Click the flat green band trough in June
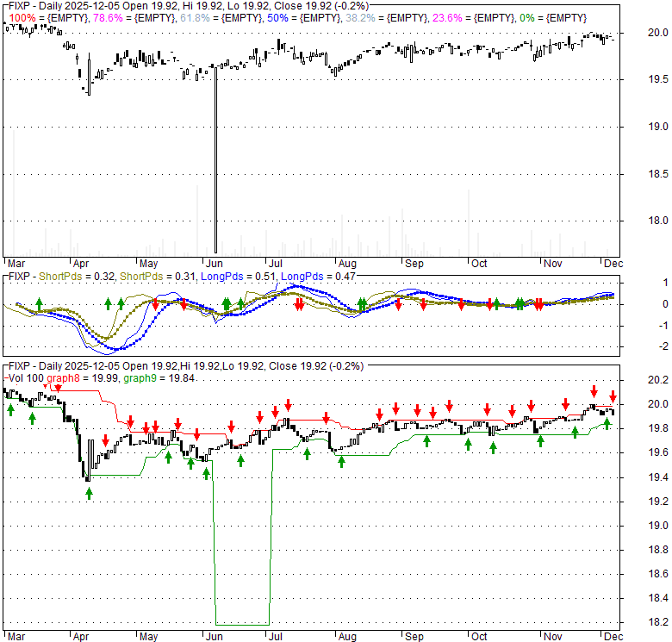 (x=241, y=624)
